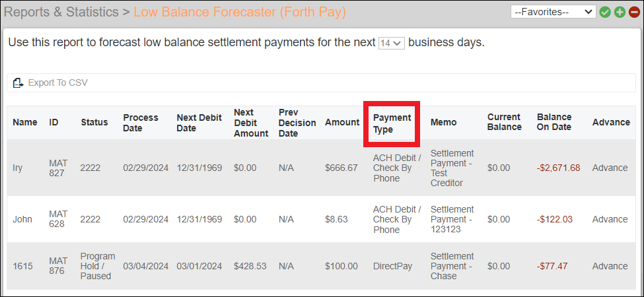Image resolution: width=644 pixels, height=297 pixels.
Task: Sort by the ID column header
Action: pyautogui.click(x=54, y=122)
